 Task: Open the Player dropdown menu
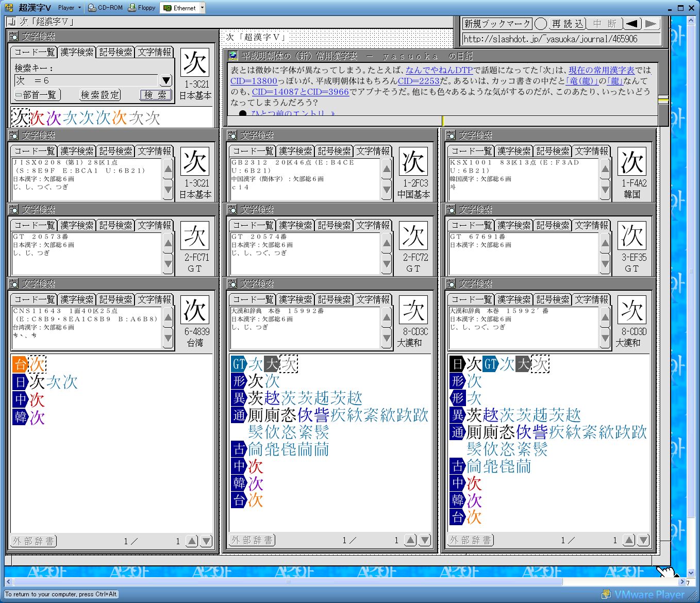pos(69,8)
